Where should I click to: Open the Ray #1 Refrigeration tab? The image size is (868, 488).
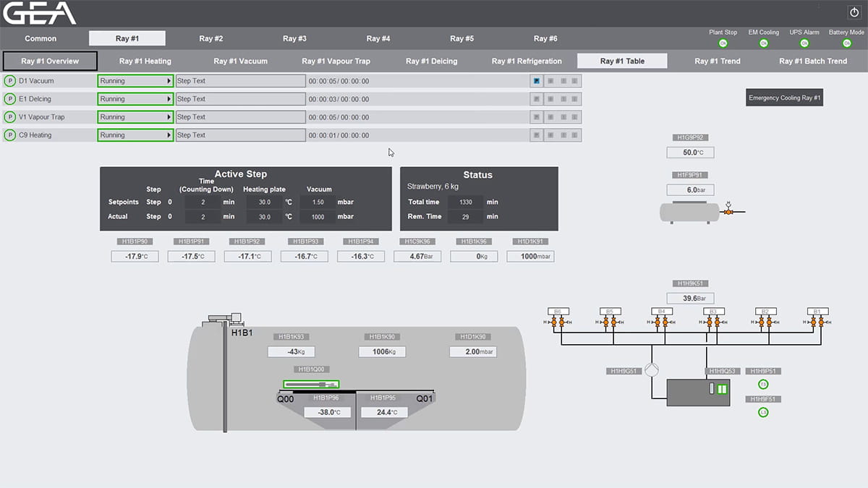pos(527,61)
